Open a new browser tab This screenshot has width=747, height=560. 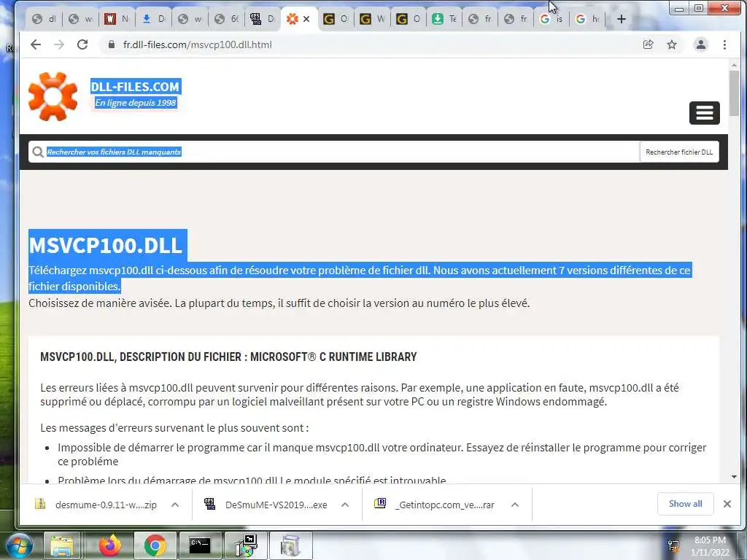point(622,19)
